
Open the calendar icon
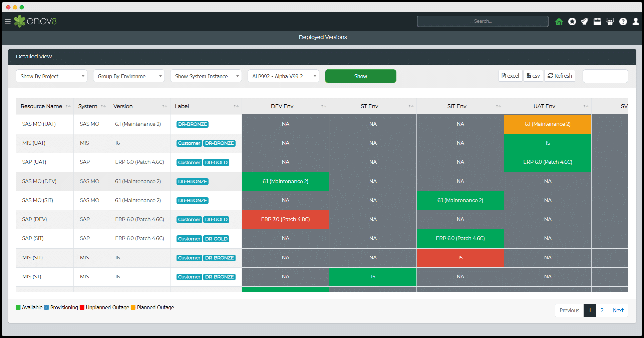click(597, 22)
